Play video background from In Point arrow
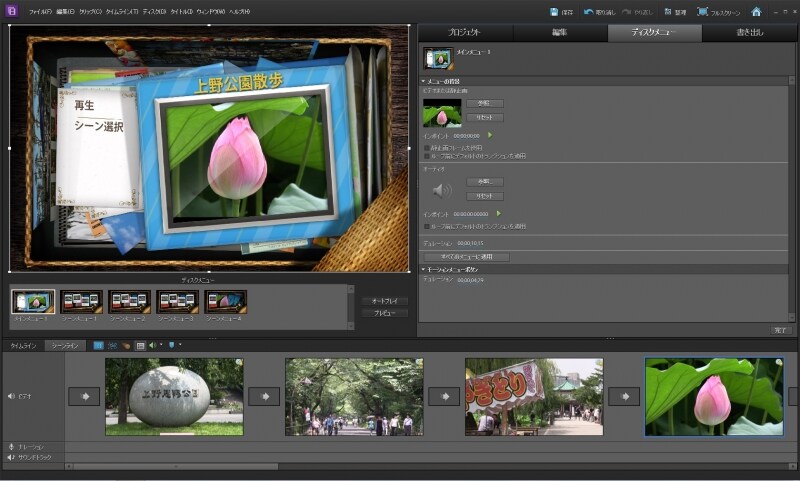This screenshot has height=481, width=800. pyautogui.click(x=490, y=135)
